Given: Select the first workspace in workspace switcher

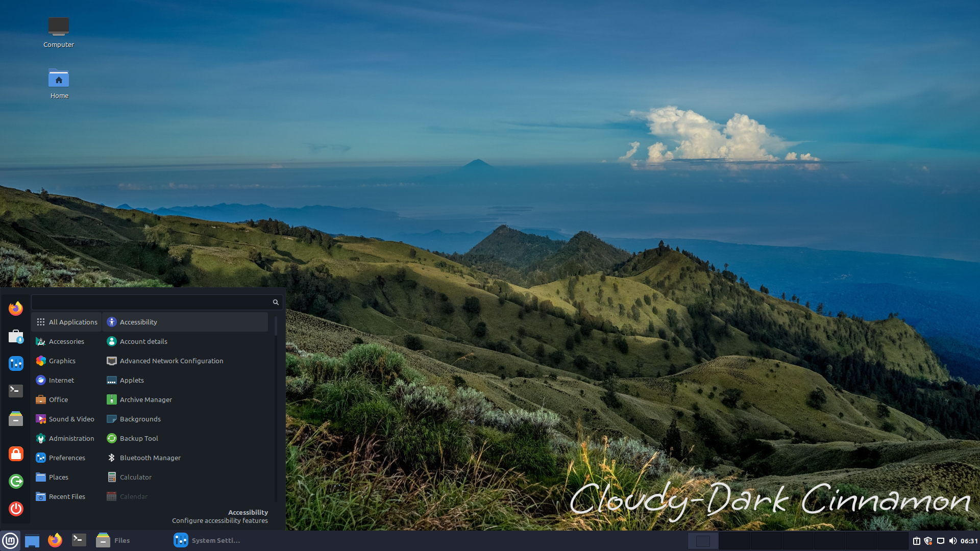Looking at the screenshot, I should (x=703, y=541).
